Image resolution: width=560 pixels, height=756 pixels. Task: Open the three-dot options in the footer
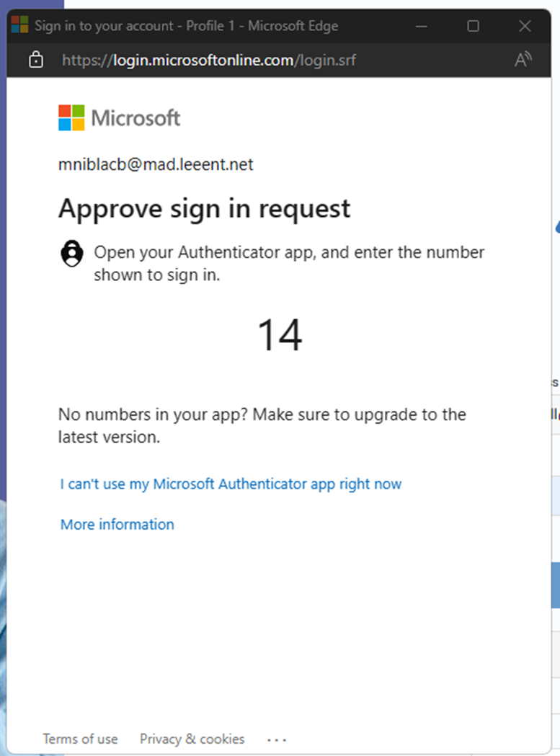point(277,739)
